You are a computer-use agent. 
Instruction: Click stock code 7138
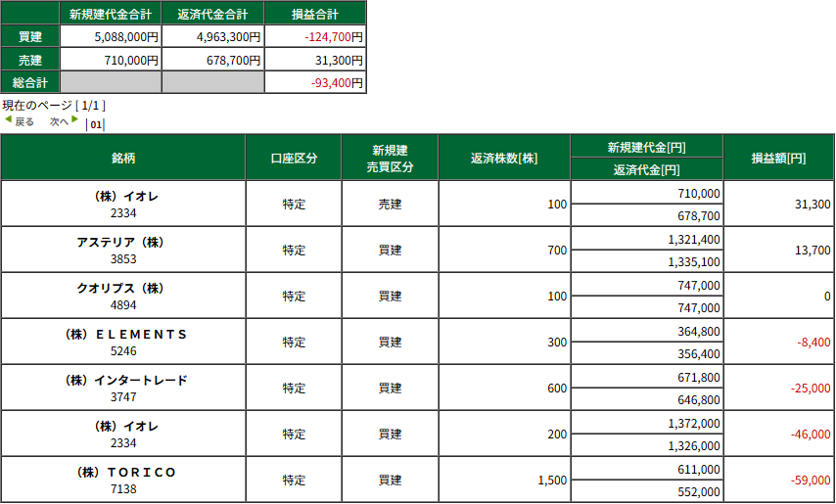pos(123,488)
